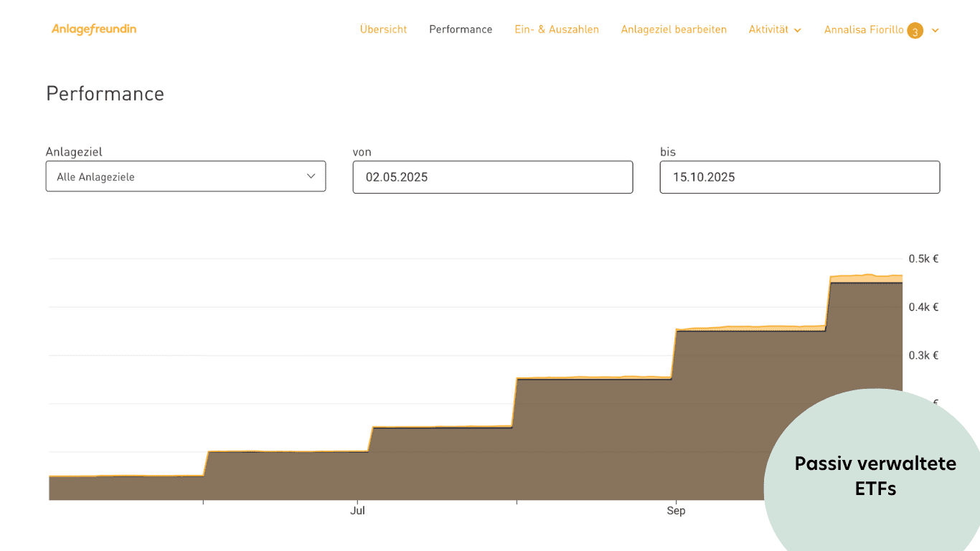Click the bis date field 15.10.2025

pyautogui.click(x=799, y=177)
